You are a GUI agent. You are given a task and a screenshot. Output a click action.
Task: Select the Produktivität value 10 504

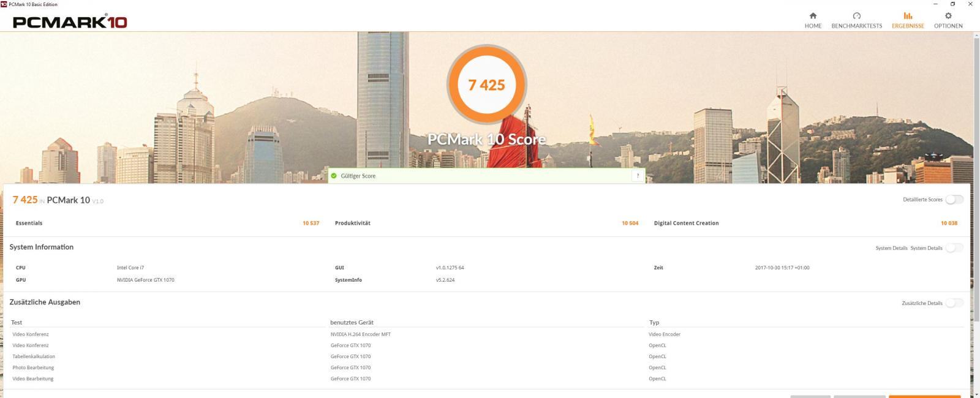[x=630, y=223]
